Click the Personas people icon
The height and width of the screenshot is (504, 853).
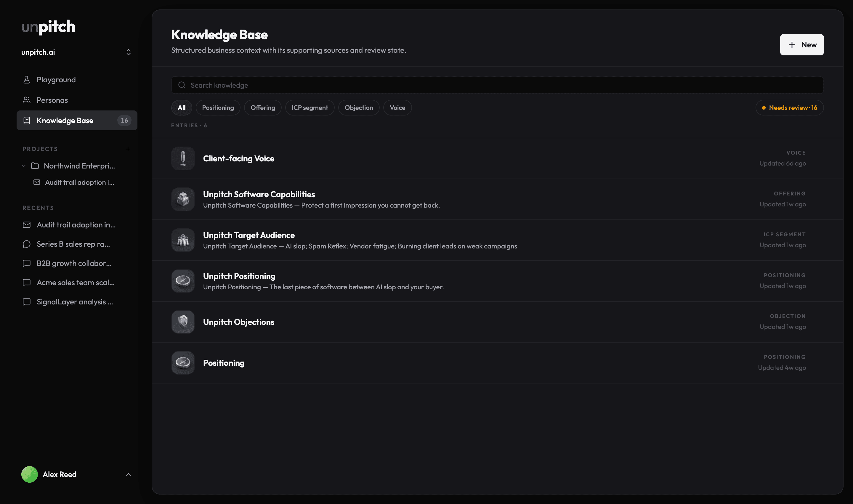(x=26, y=100)
